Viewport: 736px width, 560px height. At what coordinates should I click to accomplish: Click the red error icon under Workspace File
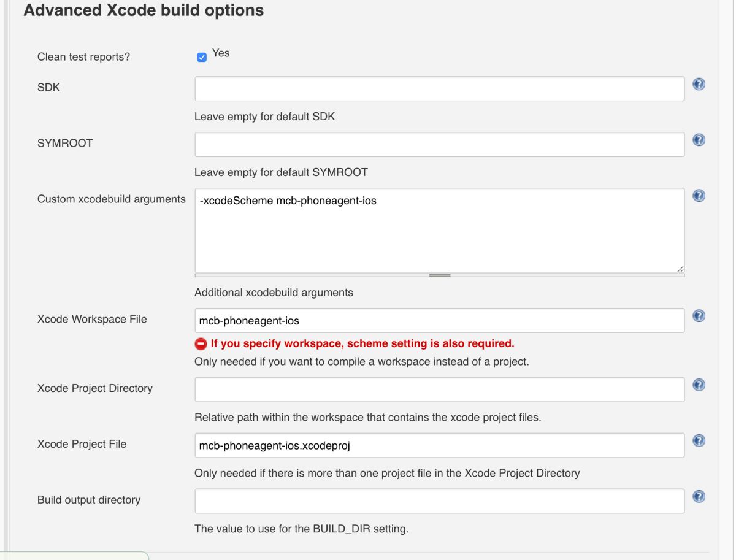point(201,343)
